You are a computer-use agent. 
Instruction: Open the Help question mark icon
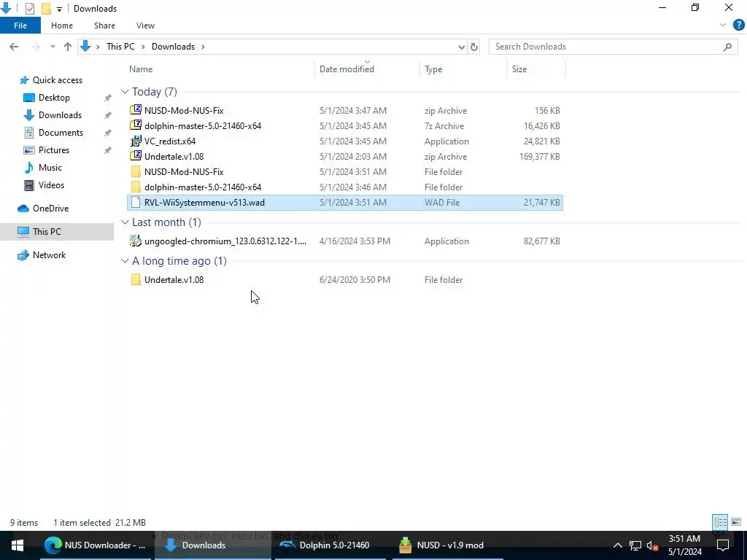(x=738, y=26)
